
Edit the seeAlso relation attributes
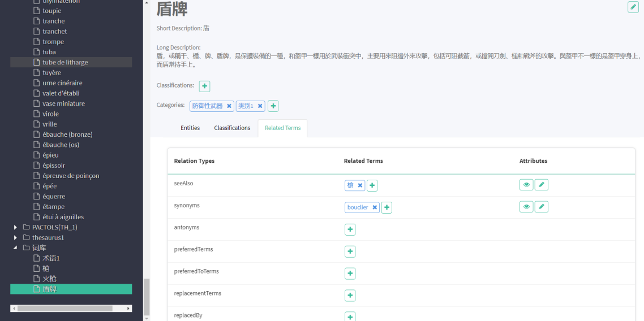pos(542,185)
